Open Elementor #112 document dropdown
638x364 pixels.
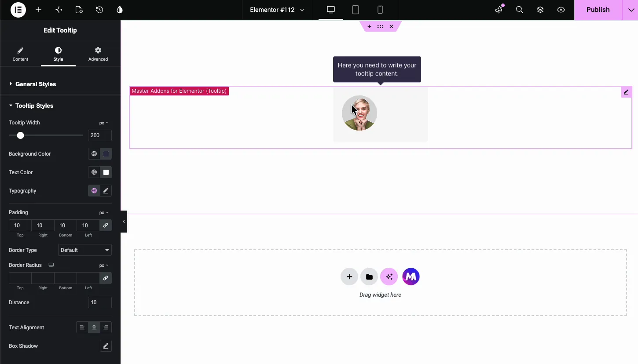[x=277, y=10]
